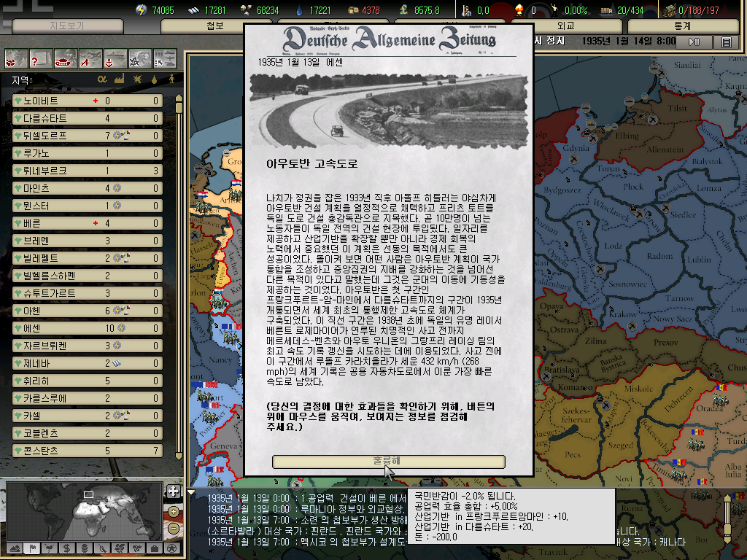Open the battles list explosion icon
Viewport: 747px width, 560px height.
pos(140,58)
